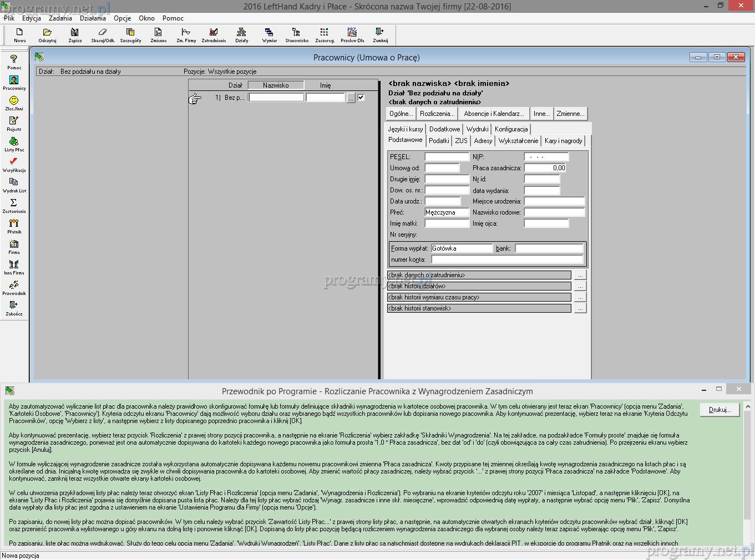The width and height of the screenshot is (755, 560).
Task: Open Listy Płac in left sidebar
Action: pos(14,144)
